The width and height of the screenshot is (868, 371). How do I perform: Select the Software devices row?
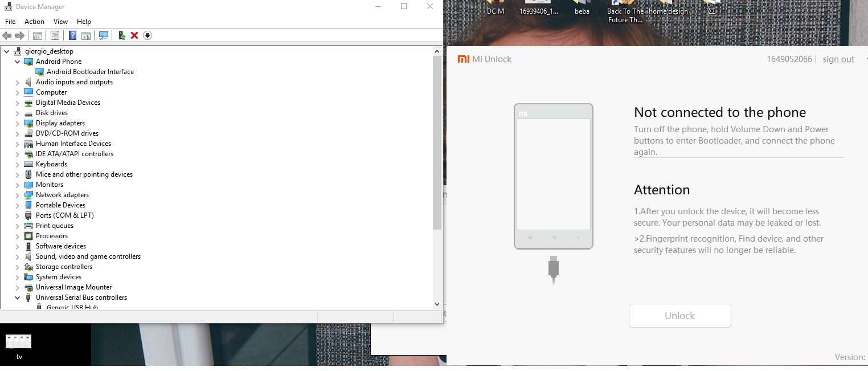coord(61,246)
